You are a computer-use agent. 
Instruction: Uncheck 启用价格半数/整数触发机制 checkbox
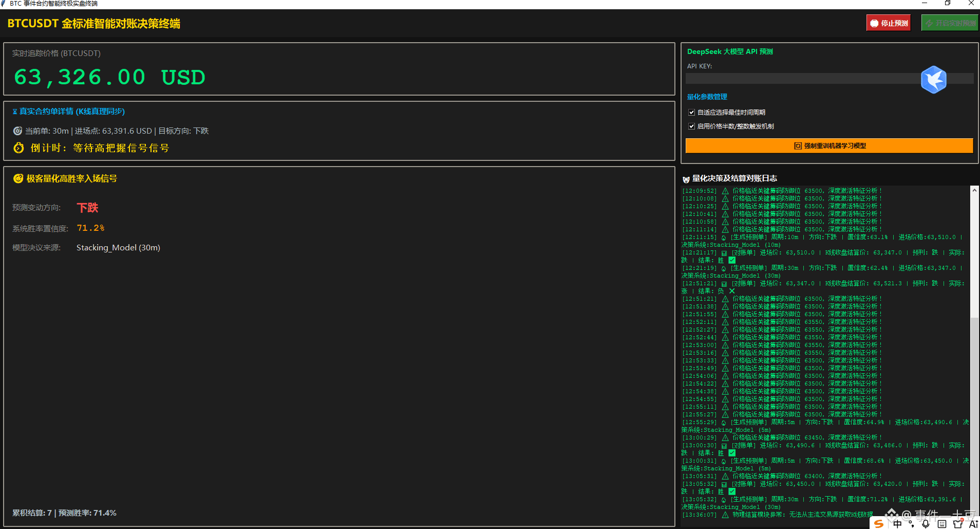691,126
